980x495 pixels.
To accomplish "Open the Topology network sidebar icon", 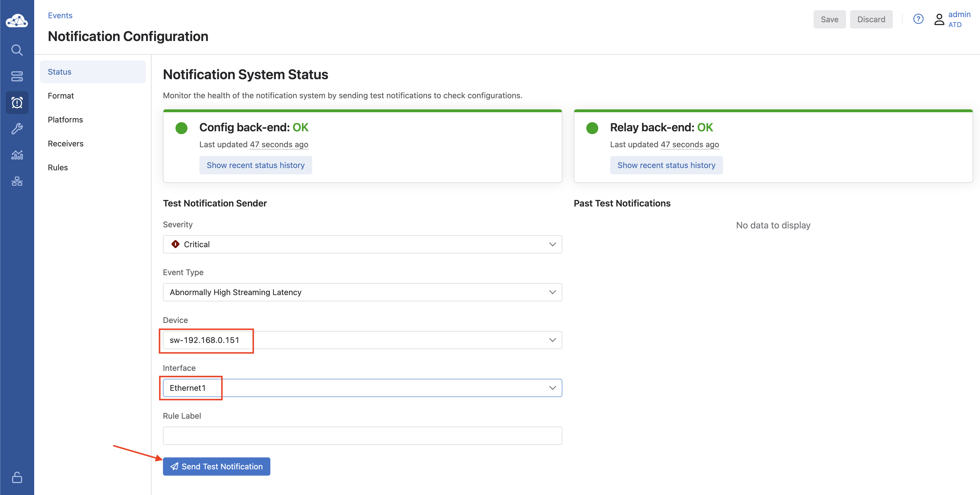I will [x=17, y=181].
